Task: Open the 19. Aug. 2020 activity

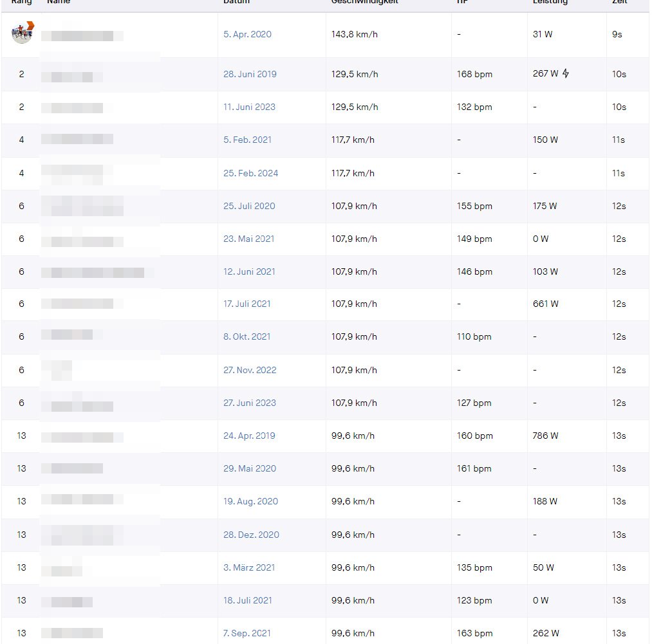Action: [x=250, y=502]
